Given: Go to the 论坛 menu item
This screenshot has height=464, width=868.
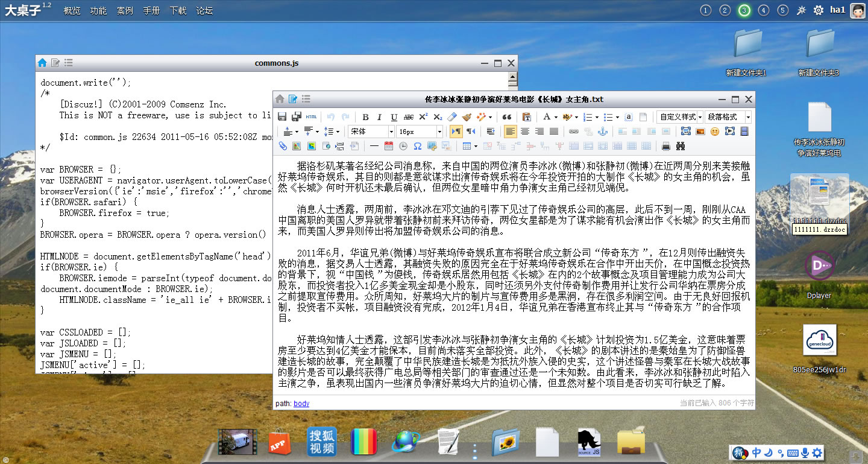Looking at the screenshot, I should (x=204, y=11).
